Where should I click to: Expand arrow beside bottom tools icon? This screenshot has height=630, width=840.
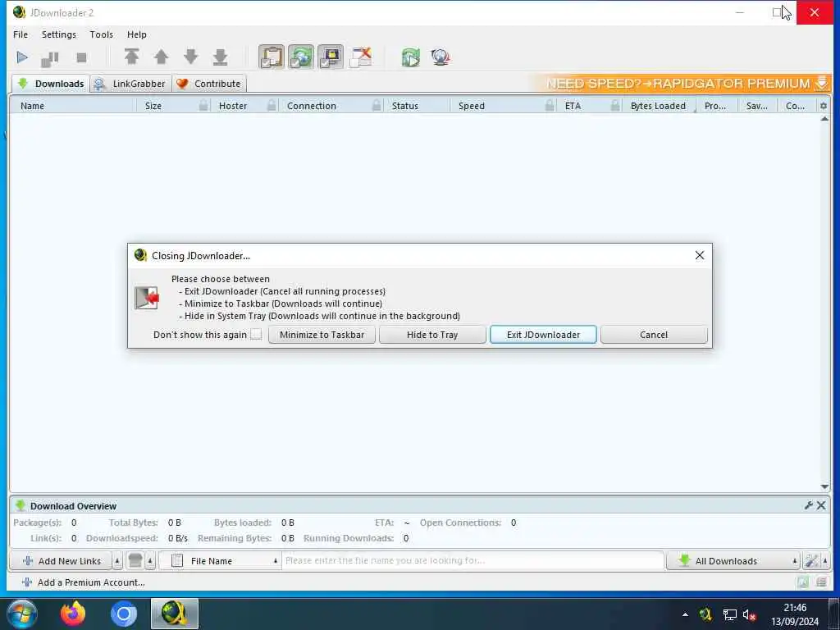point(825,561)
